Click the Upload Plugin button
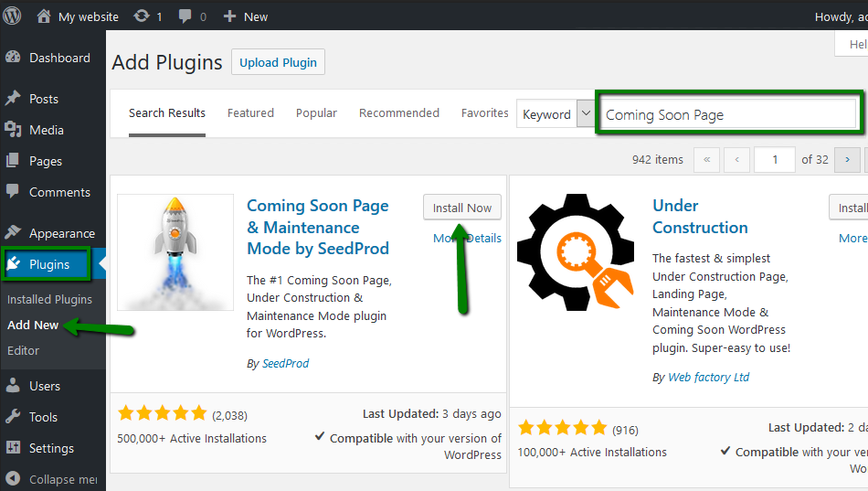The image size is (868, 491). pyautogui.click(x=278, y=62)
